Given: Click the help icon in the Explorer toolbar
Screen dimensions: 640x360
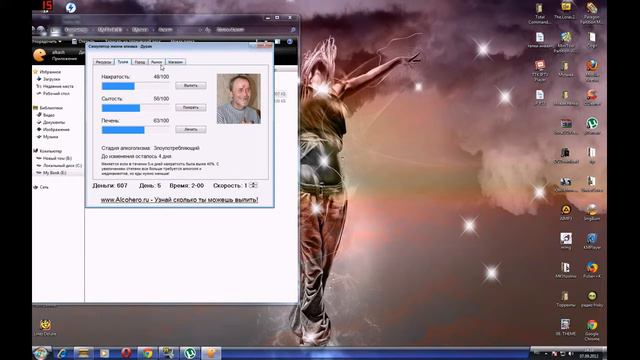Looking at the screenshot, I should point(289,42).
